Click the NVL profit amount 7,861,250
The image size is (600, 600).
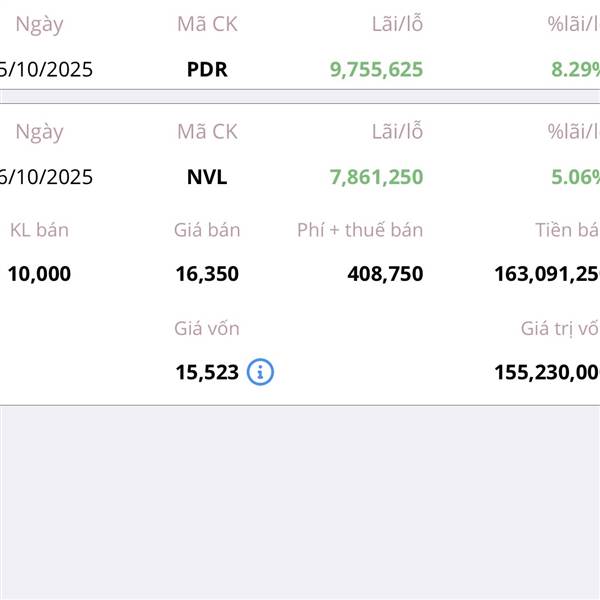tap(376, 177)
